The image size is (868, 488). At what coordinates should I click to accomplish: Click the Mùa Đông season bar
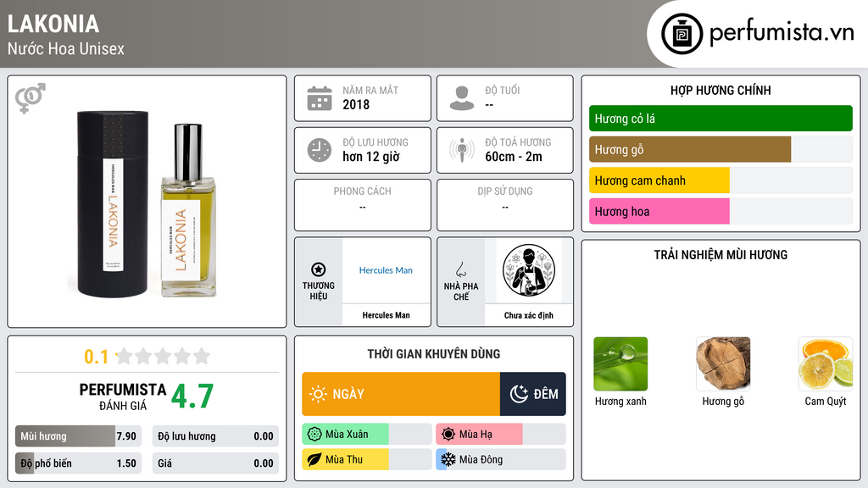500,459
